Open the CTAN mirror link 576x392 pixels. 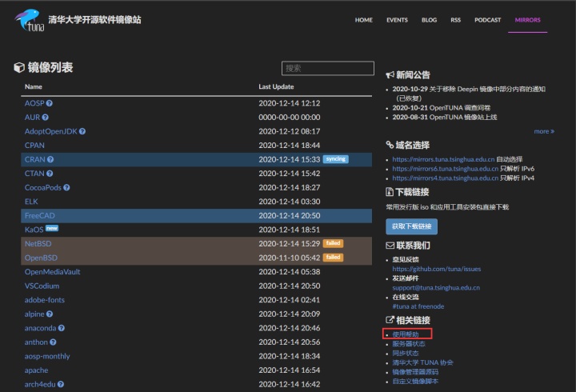click(x=34, y=174)
